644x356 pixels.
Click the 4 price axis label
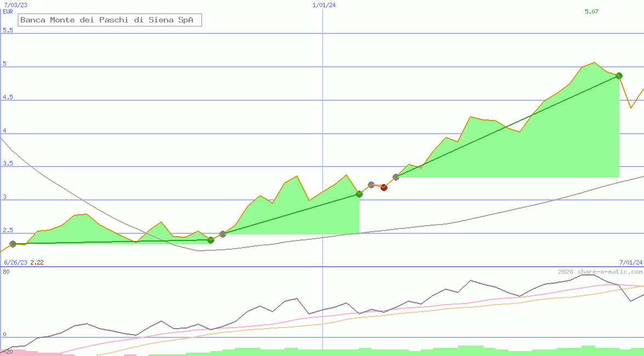point(5,130)
